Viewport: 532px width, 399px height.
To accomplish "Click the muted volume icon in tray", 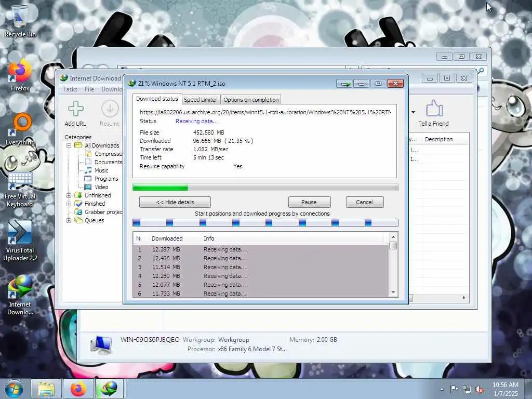I will (480, 390).
